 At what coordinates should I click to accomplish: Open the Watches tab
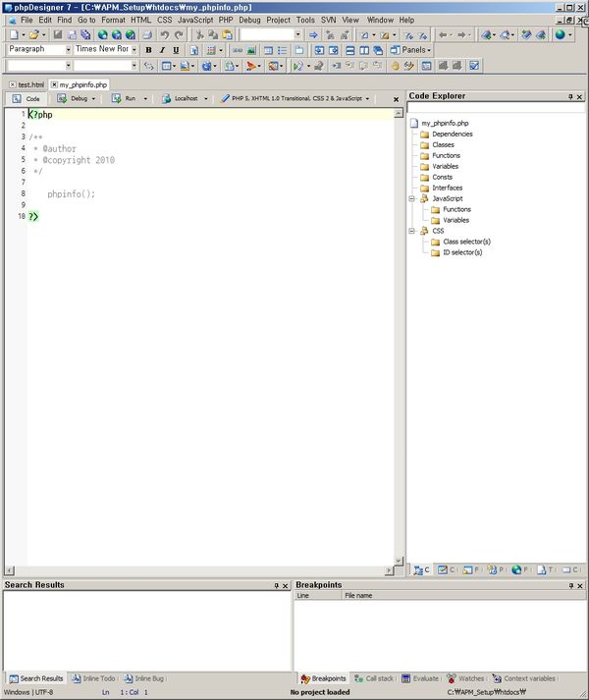(x=465, y=678)
